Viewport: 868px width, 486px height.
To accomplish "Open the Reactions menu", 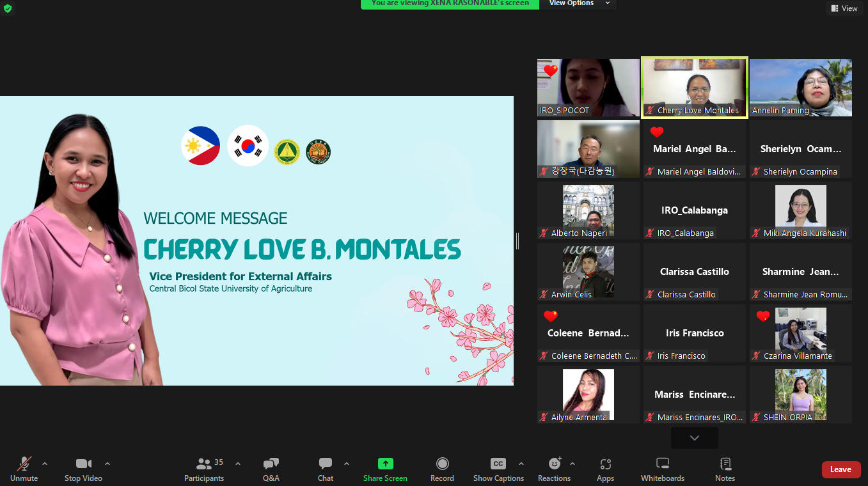I will (x=554, y=469).
